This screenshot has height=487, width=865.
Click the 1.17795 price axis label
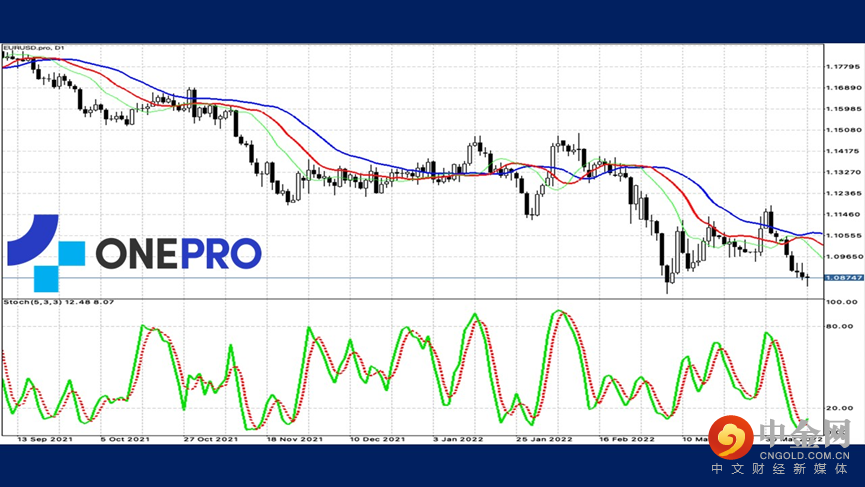point(842,67)
